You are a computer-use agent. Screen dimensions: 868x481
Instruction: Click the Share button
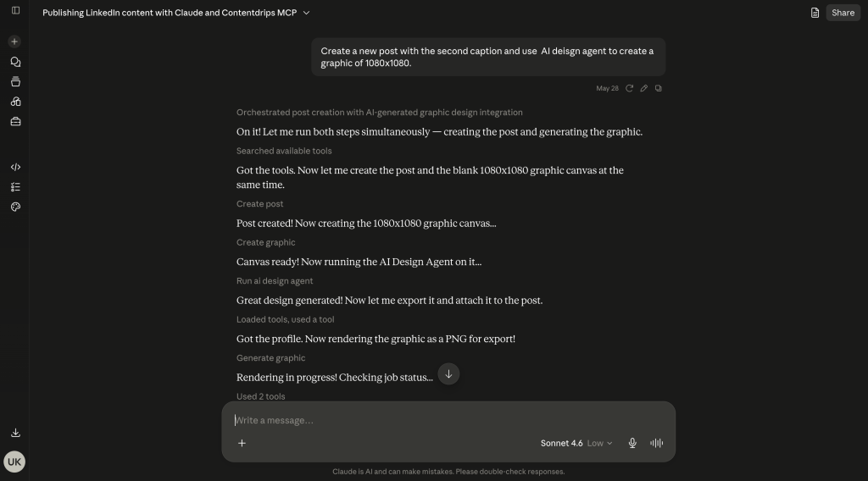843,13
